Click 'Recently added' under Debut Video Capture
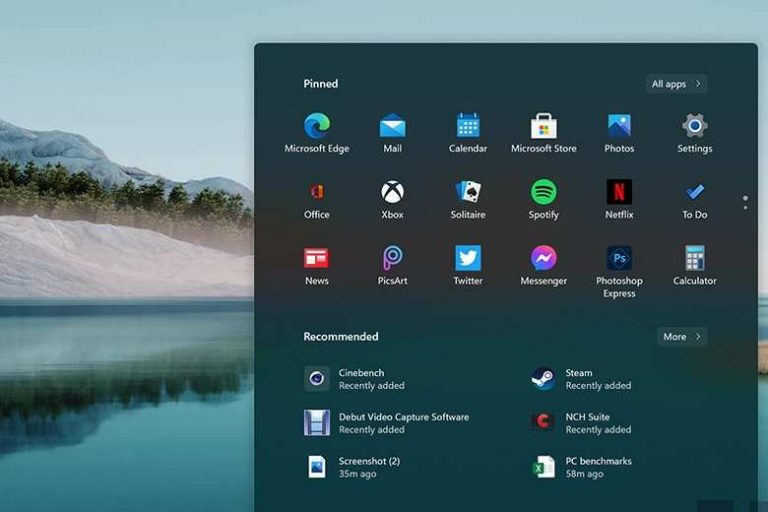 (372, 430)
